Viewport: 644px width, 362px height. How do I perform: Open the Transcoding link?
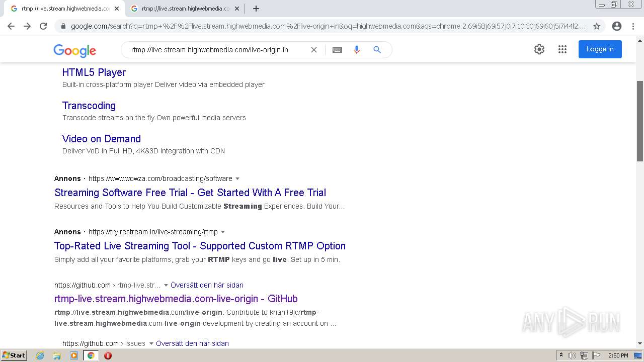click(89, 106)
